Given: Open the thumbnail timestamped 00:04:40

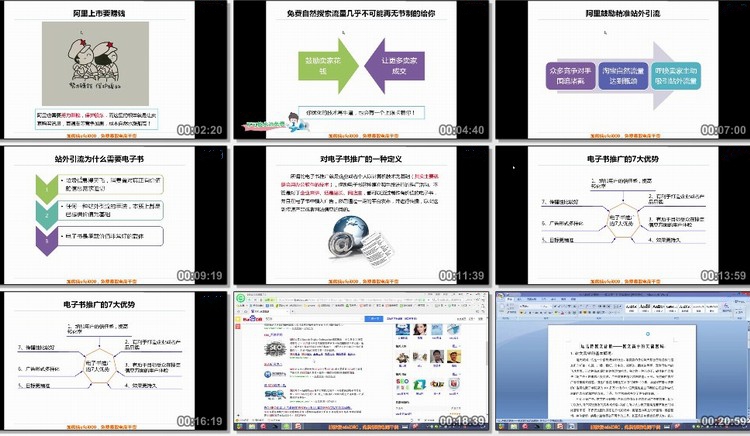Looking at the screenshot, I should tap(365, 70).
